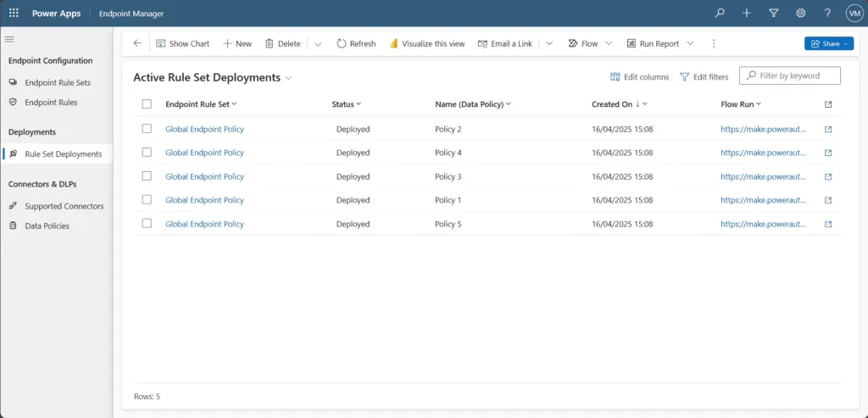Viewport: 868px width, 418px height.
Task: Select the Policy 1 row checkbox
Action: pos(147,200)
